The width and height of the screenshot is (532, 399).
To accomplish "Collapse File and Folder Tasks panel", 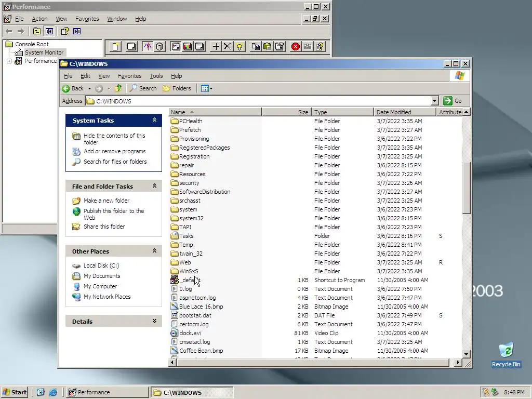I will pos(154,186).
